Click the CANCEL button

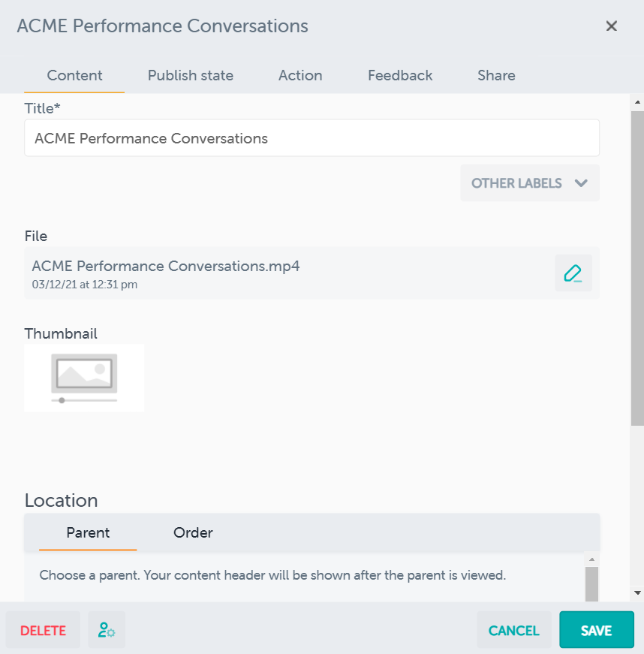point(513,631)
